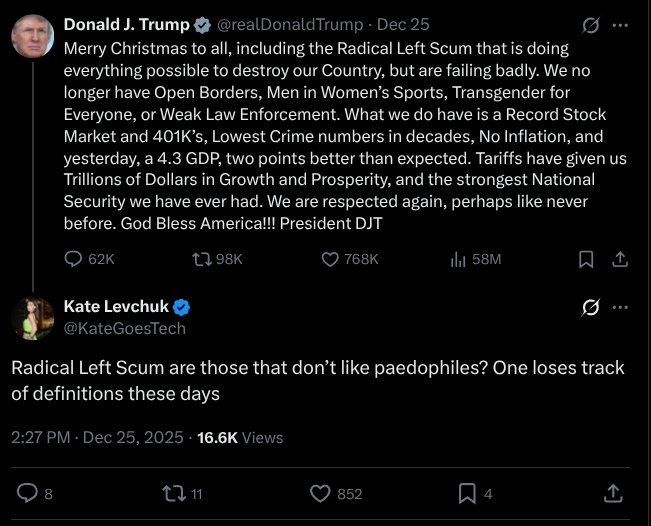
Task: Open more options menu on Trump's post
Action: click(x=621, y=25)
